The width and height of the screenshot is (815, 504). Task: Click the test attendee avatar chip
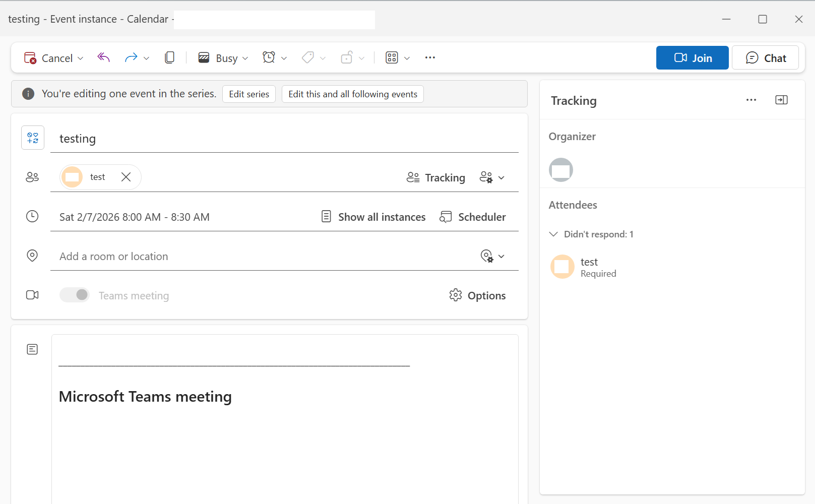pos(72,177)
